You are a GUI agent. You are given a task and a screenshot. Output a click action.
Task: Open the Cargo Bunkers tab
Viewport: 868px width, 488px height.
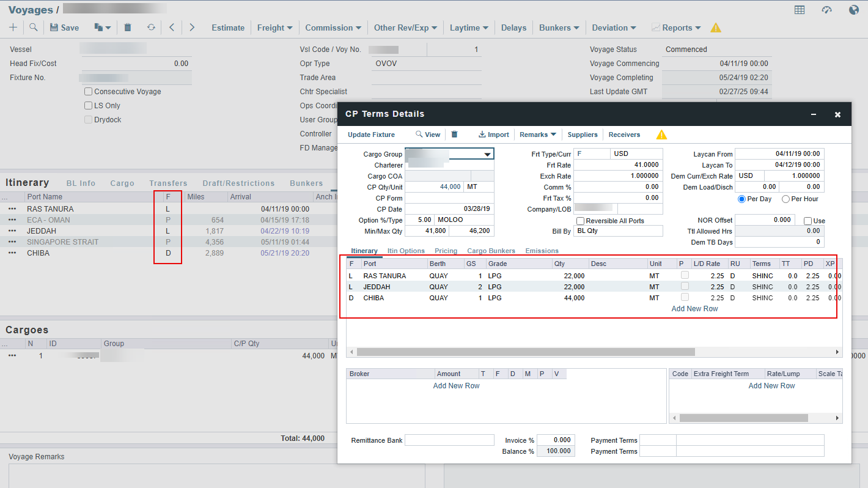(491, 251)
